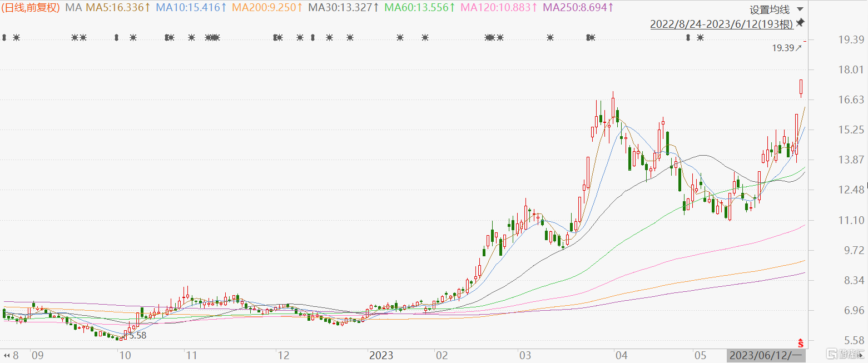
Task: Click the red S signal marker
Action: pyautogui.click(x=801, y=342)
